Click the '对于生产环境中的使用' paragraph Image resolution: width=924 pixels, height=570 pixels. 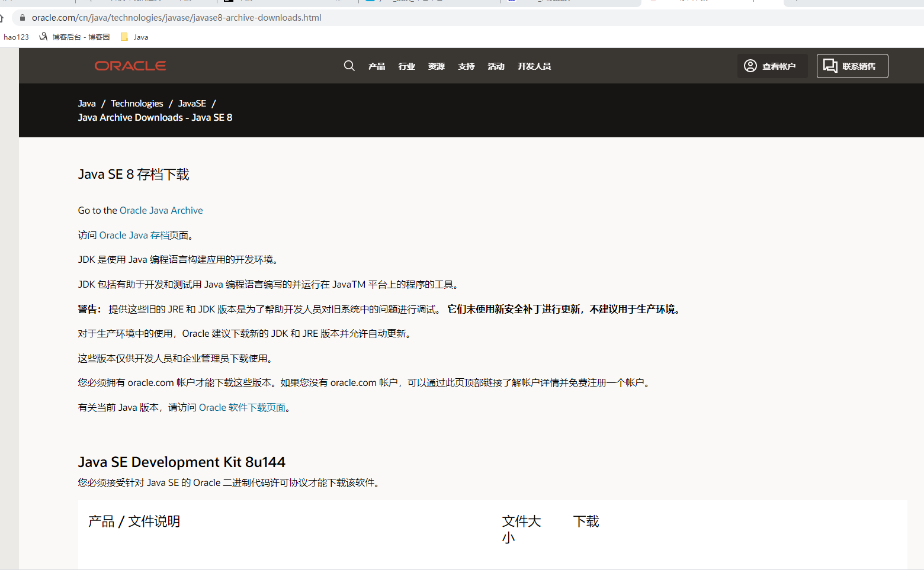[246, 333]
